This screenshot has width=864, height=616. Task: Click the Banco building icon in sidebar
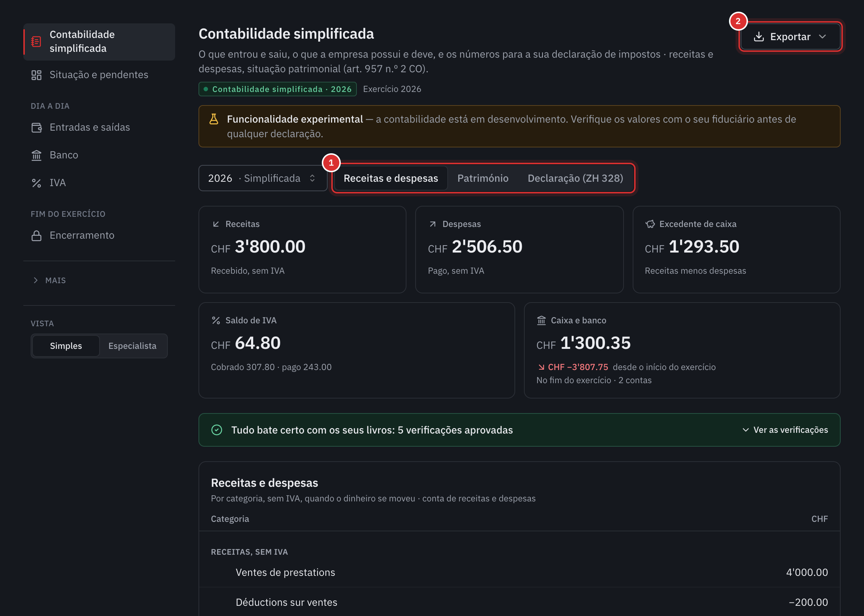36,155
